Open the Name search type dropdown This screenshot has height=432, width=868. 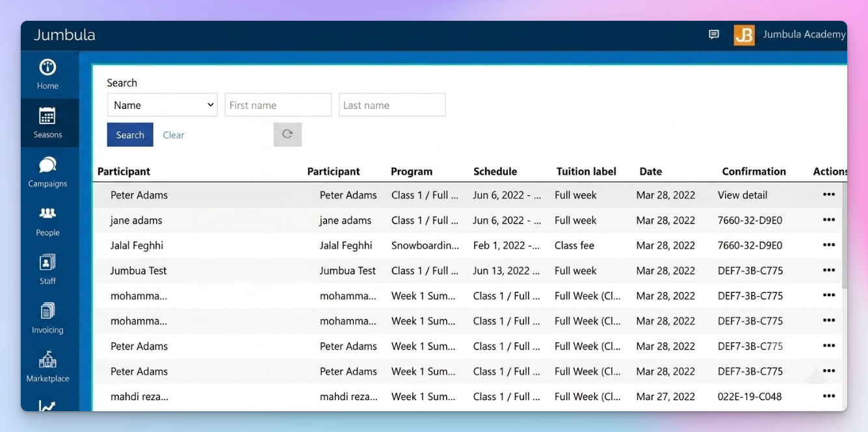click(x=162, y=105)
